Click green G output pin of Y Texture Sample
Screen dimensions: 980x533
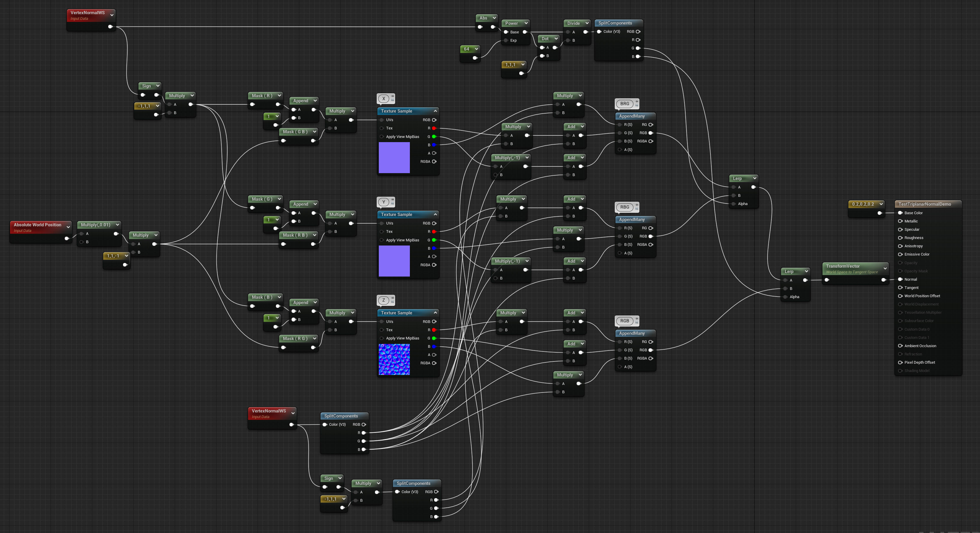pyautogui.click(x=434, y=240)
